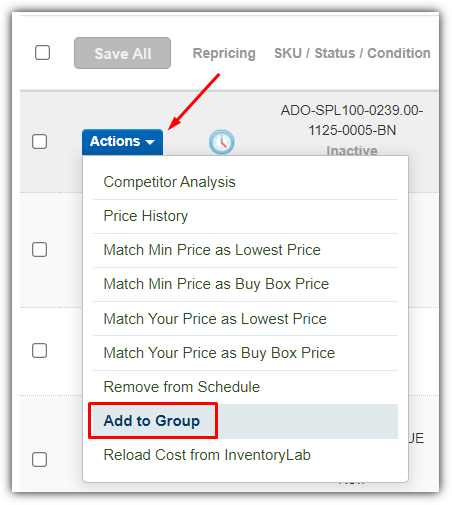
Task: Choose Match Min Price as Buy Box Price
Action: point(245,284)
